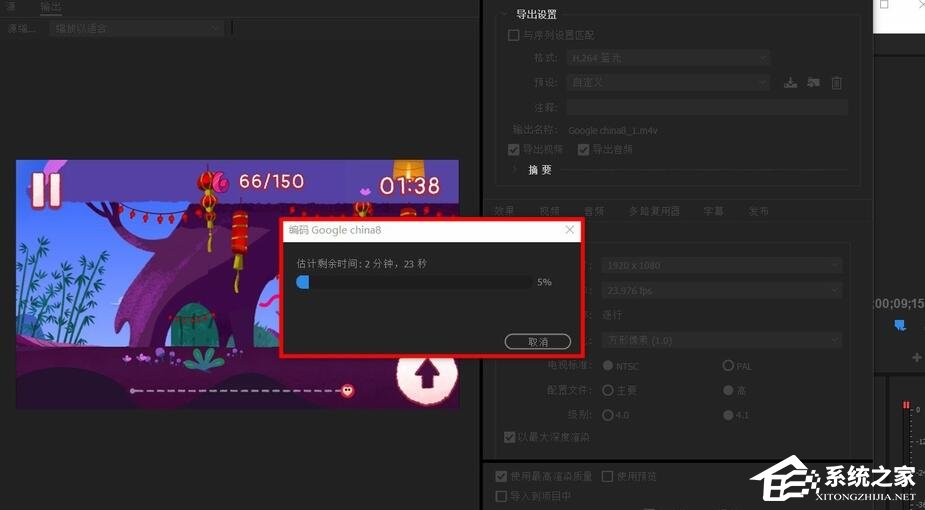Toggle 与序列设置匹配 checkbox
The height and width of the screenshot is (510, 925).
(x=513, y=35)
